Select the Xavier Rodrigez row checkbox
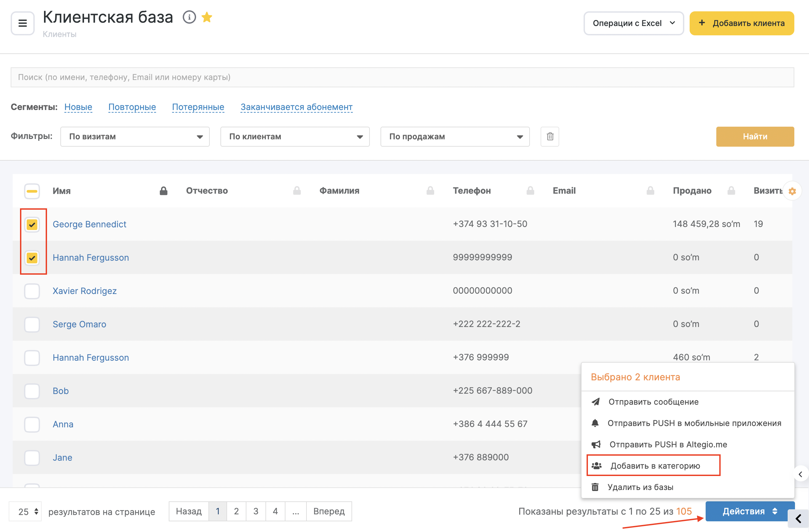809x532 pixels. pyautogui.click(x=32, y=291)
